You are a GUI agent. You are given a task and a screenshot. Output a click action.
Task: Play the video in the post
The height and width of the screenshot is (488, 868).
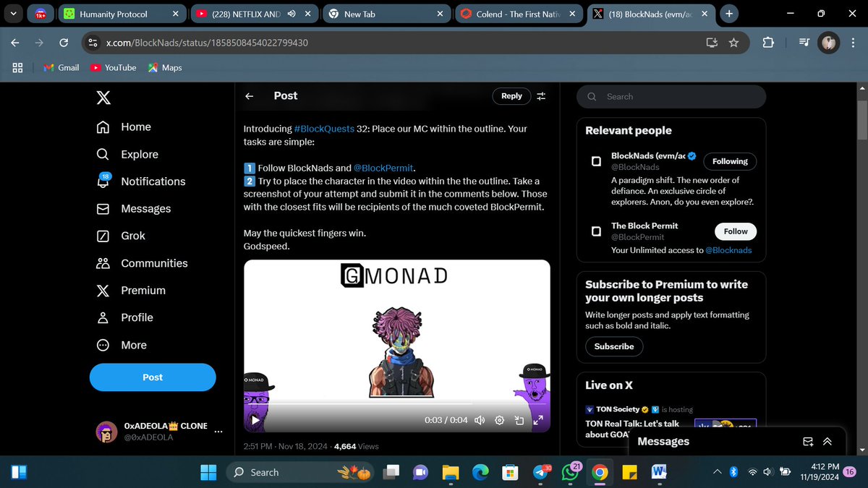point(255,419)
